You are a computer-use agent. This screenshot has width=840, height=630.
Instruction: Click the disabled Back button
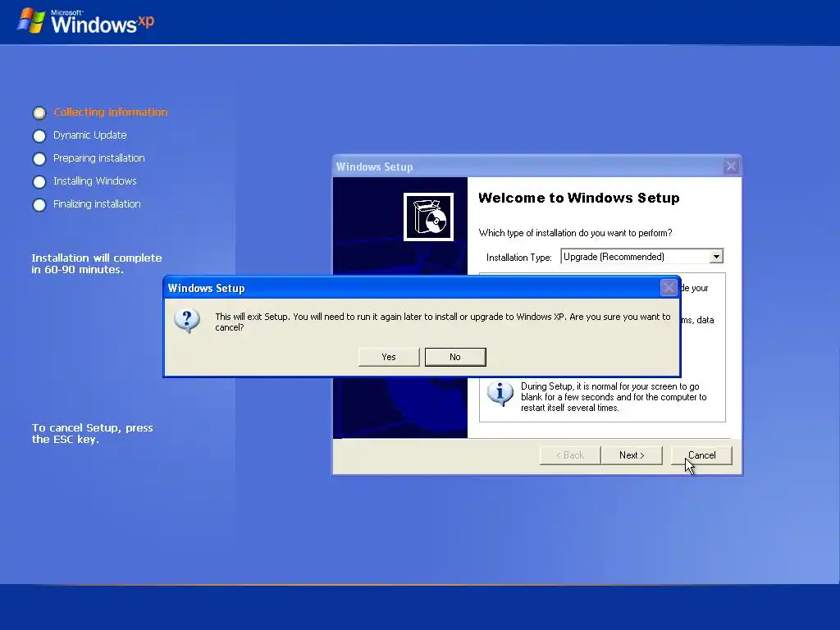570,455
